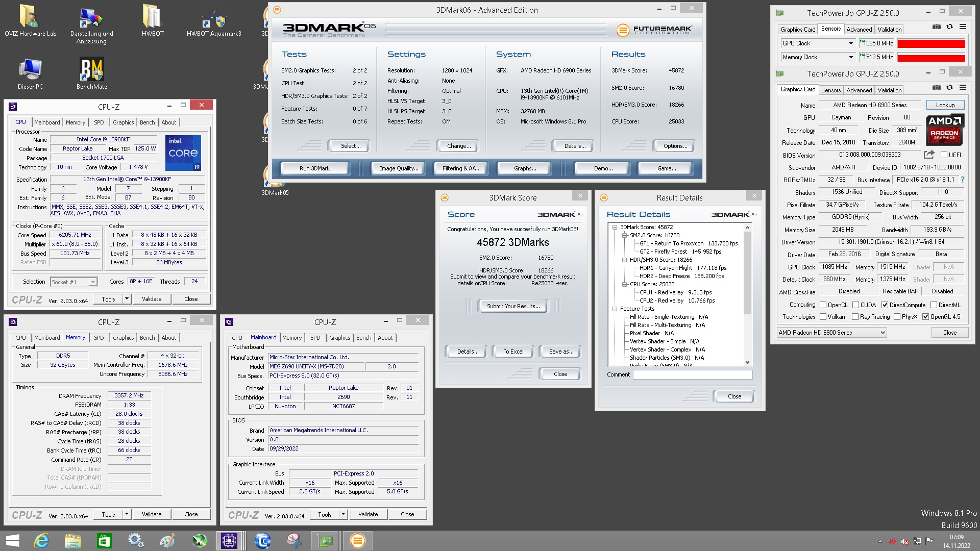The image size is (980, 551).
Task: Toggle the PhysX checkbox in GPU-Z
Action: [897, 317]
